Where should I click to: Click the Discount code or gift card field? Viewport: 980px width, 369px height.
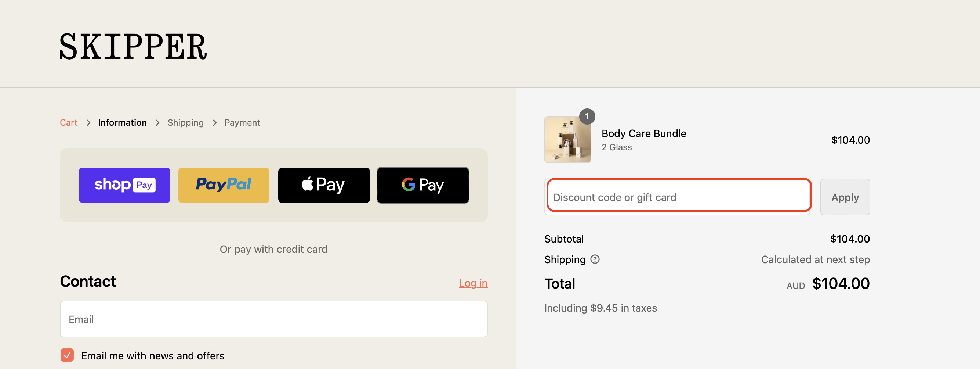[x=678, y=197]
